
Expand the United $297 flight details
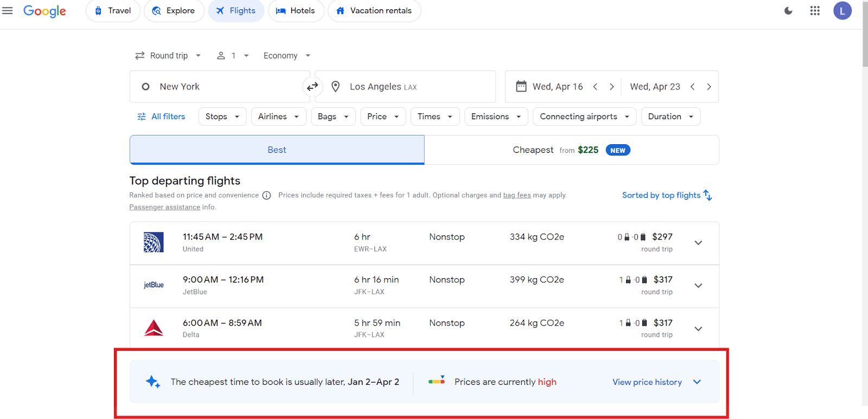coord(698,243)
